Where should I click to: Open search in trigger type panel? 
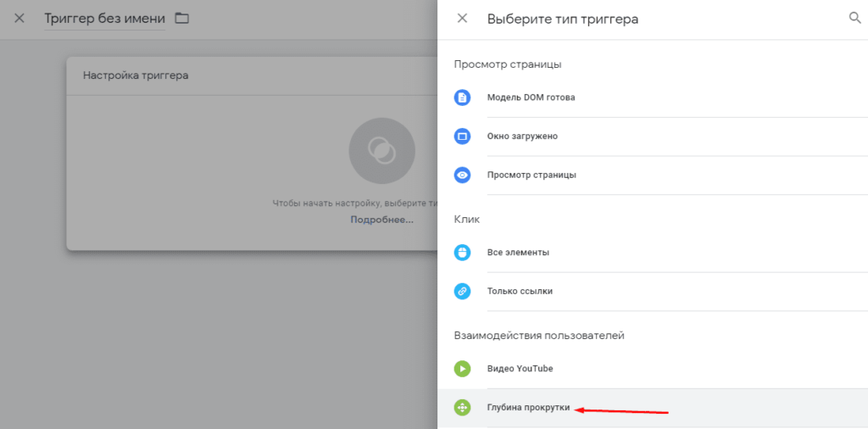click(854, 19)
